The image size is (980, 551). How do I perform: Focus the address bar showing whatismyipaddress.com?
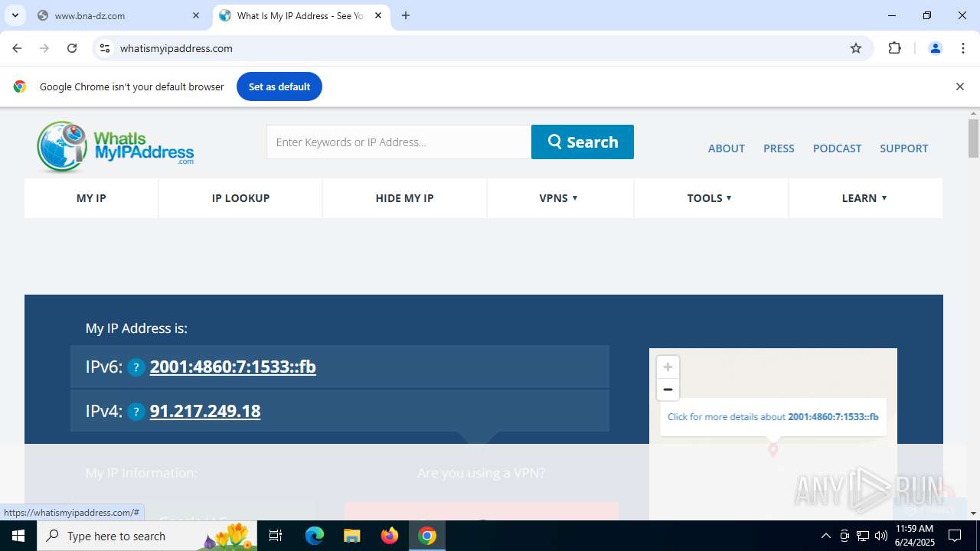pyautogui.click(x=479, y=48)
